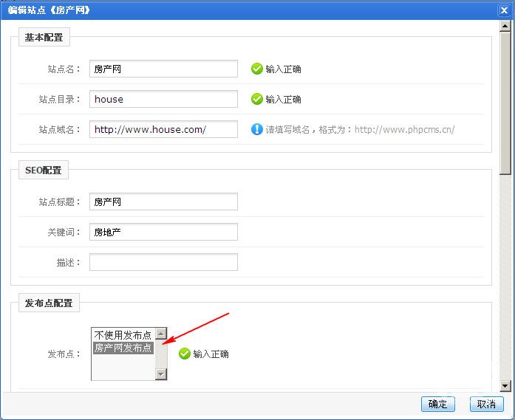
Task: Focus the 站点名 input field
Action: [163, 69]
